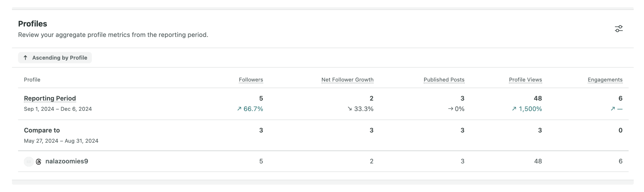
Task: Click the Profile Views column header
Action: point(525,80)
